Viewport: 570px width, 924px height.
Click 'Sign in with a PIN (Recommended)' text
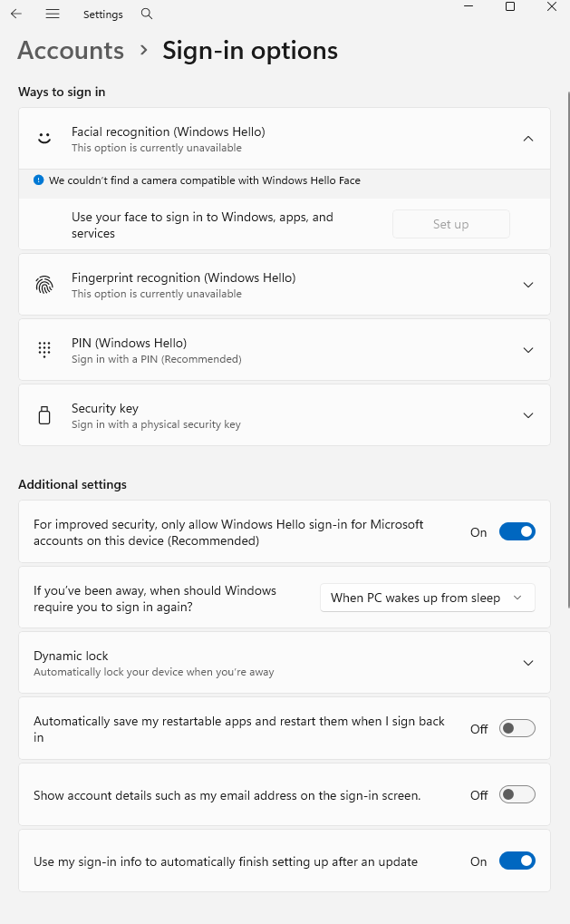click(x=157, y=359)
